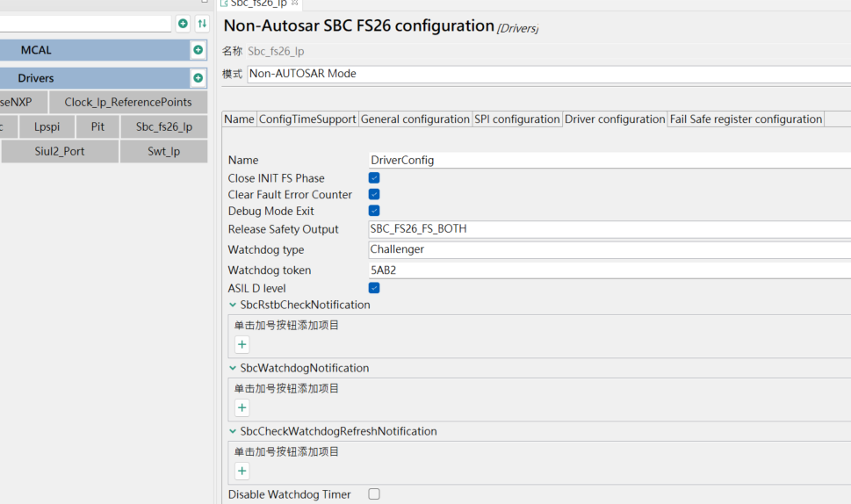Open the Clock_Ip_ReferencePoints component

tap(128, 102)
